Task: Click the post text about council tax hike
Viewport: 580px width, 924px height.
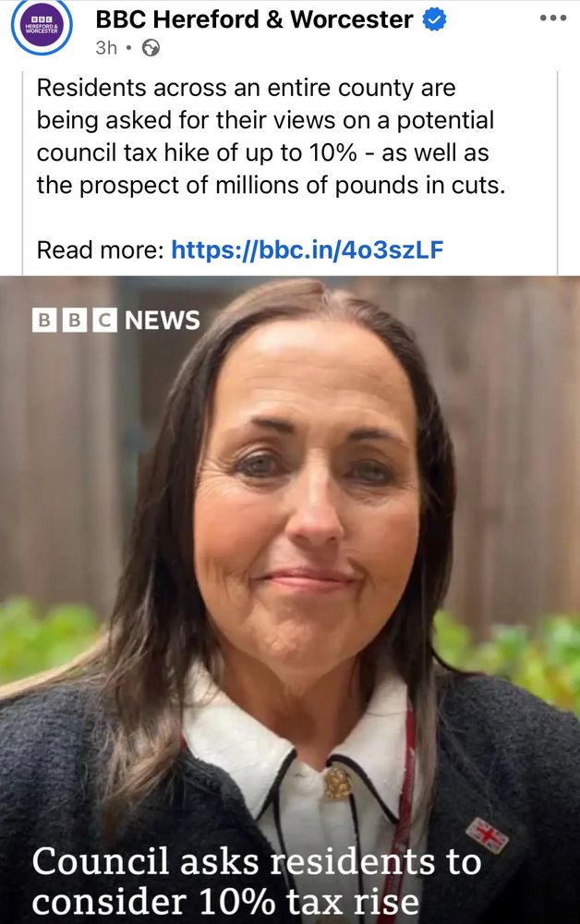Action: coord(271,136)
